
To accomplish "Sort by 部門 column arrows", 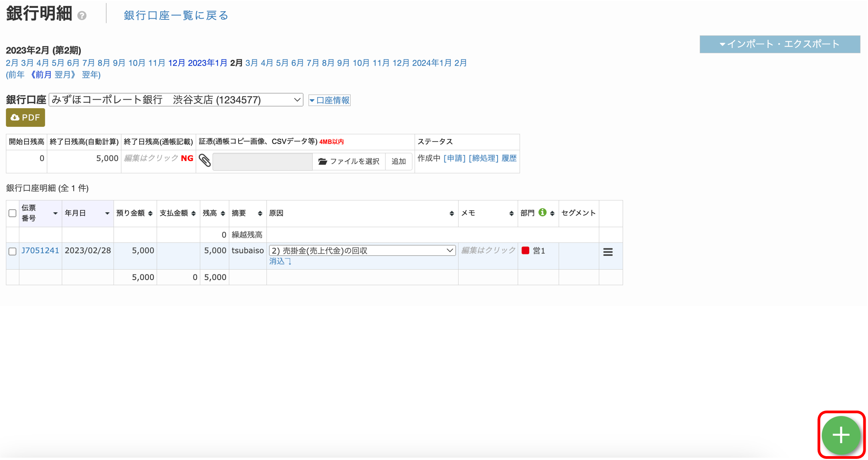I will [x=552, y=213].
